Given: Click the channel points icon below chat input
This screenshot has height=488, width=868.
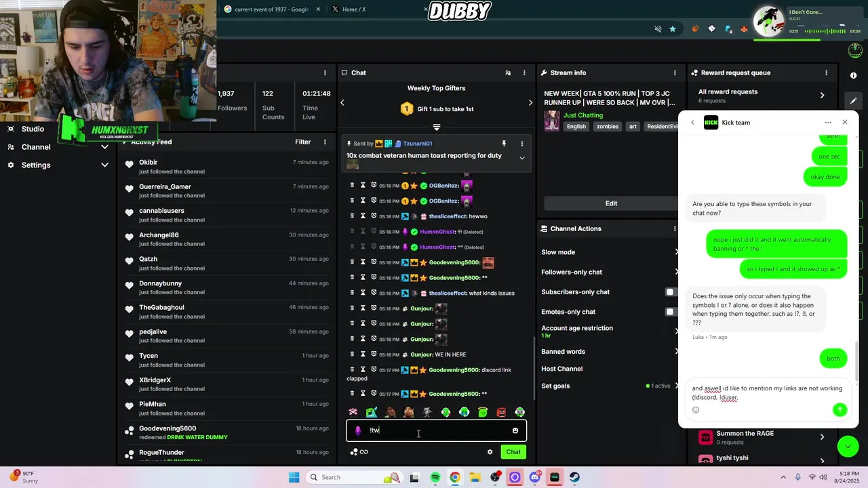Looking at the screenshot, I should pos(353,452).
